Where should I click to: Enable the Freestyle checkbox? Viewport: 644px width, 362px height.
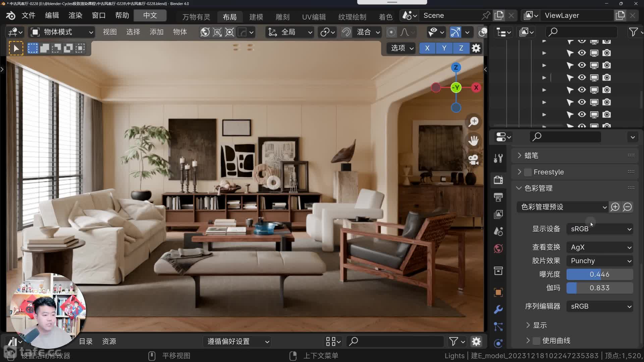pos(528,172)
